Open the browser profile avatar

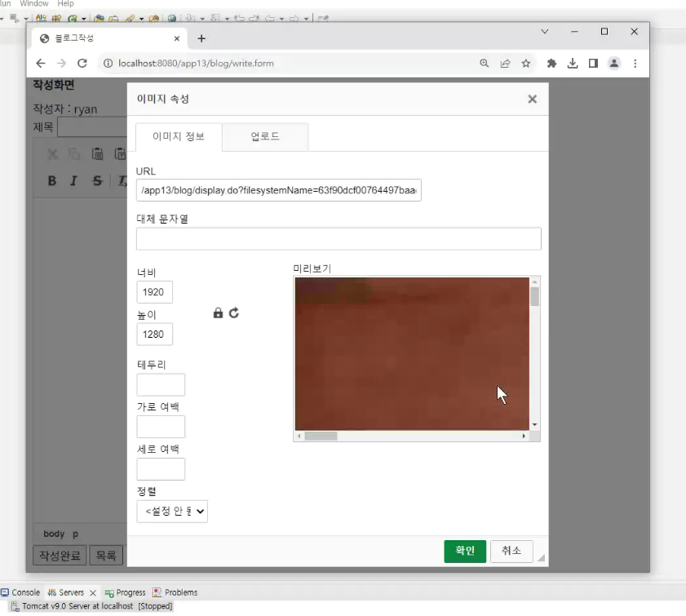pos(614,64)
